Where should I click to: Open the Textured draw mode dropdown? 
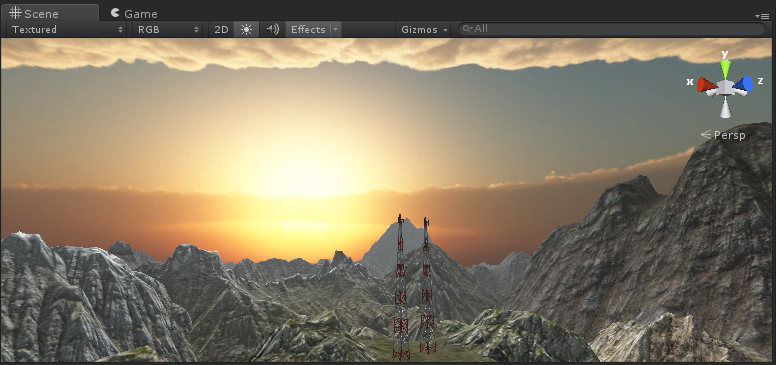point(67,29)
